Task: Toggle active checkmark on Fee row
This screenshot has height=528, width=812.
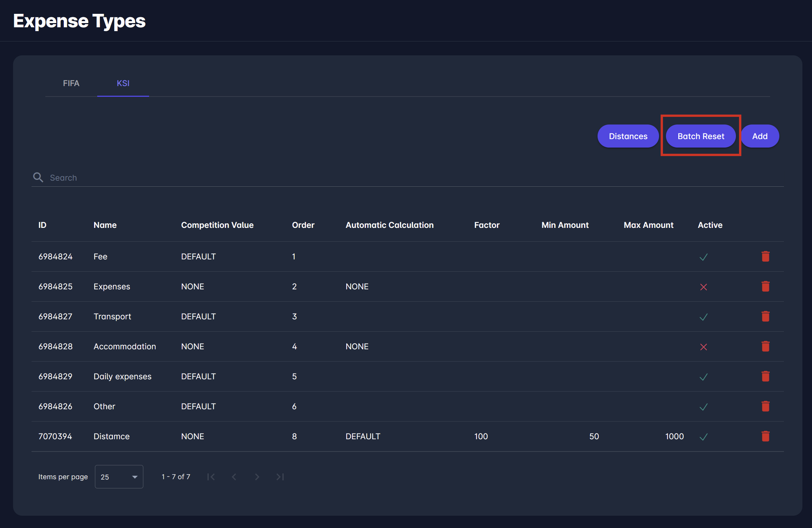Action: tap(703, 257)
